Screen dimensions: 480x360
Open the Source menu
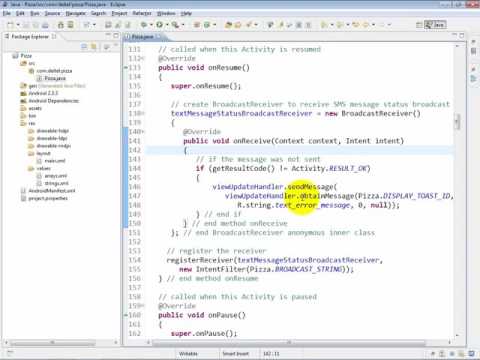tap(52, 13)
